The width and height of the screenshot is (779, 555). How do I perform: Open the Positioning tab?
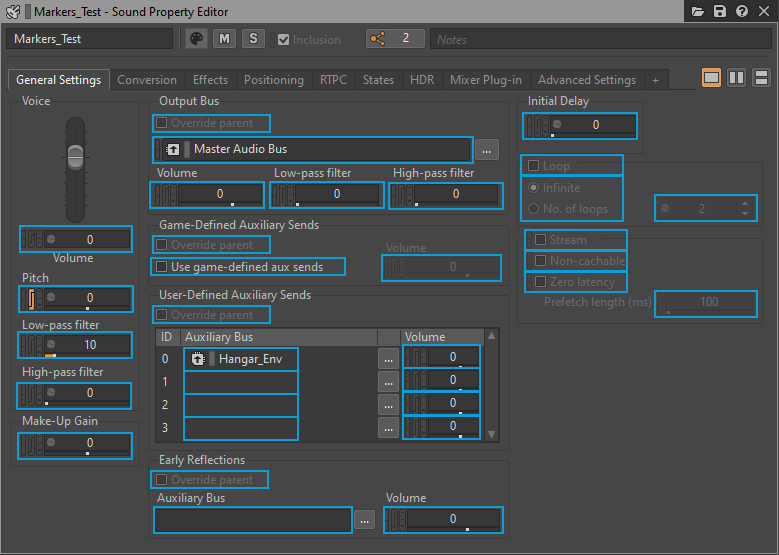[274, 79]
